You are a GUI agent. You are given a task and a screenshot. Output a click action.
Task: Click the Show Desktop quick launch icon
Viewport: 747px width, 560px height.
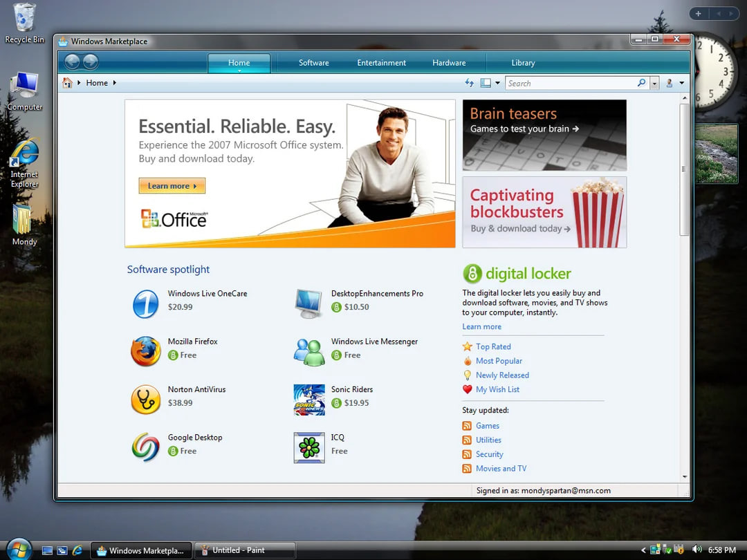[x=47, y=550]
